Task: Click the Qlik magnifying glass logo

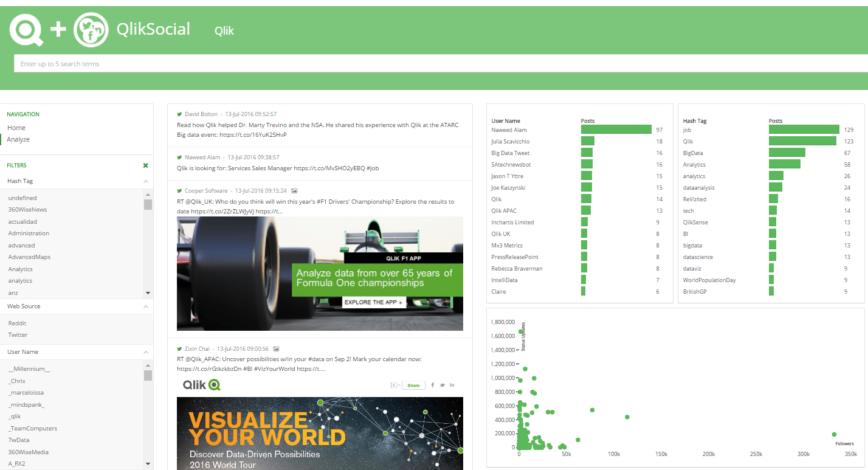Action: [26, 29]
